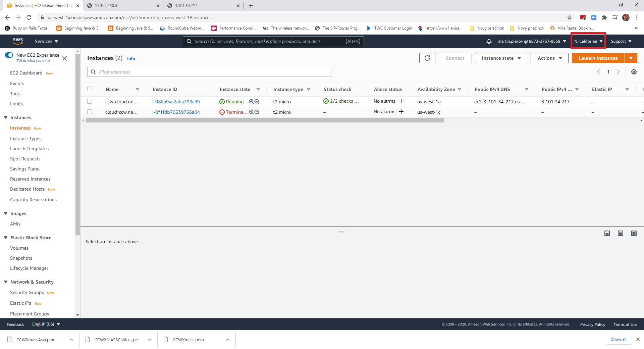Open instance i-0f1fdb70639766a04 link
This screenshot has width=644, height=349.
[176, 112]
